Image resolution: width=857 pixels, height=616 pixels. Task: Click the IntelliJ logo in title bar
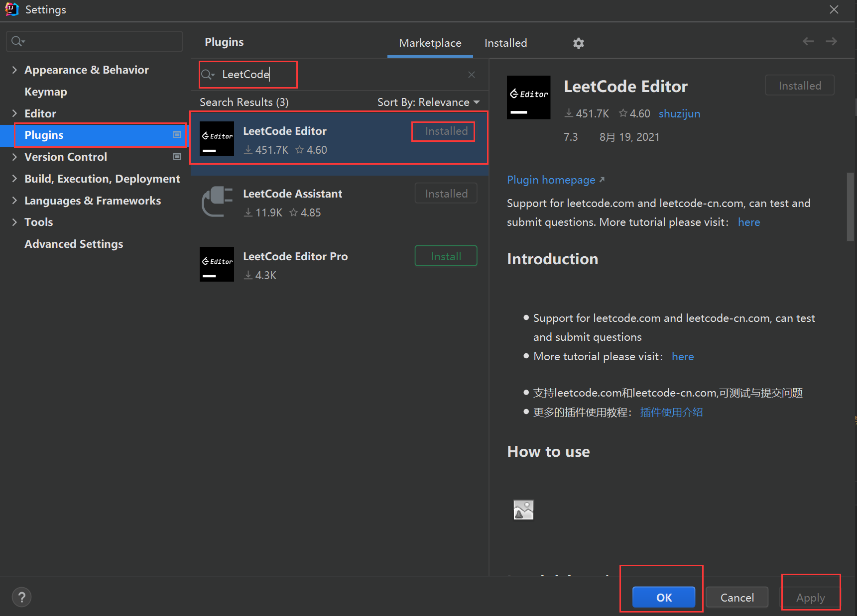(x=11, y=9)
